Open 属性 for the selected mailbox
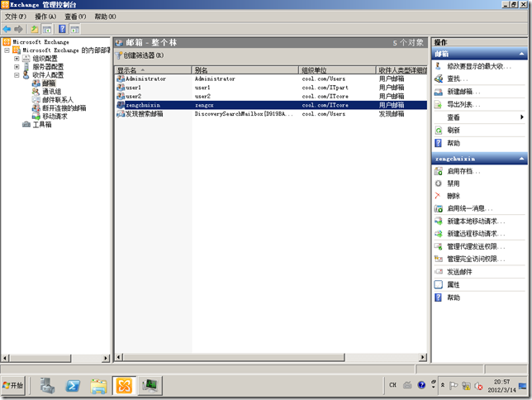 (453, 284)
